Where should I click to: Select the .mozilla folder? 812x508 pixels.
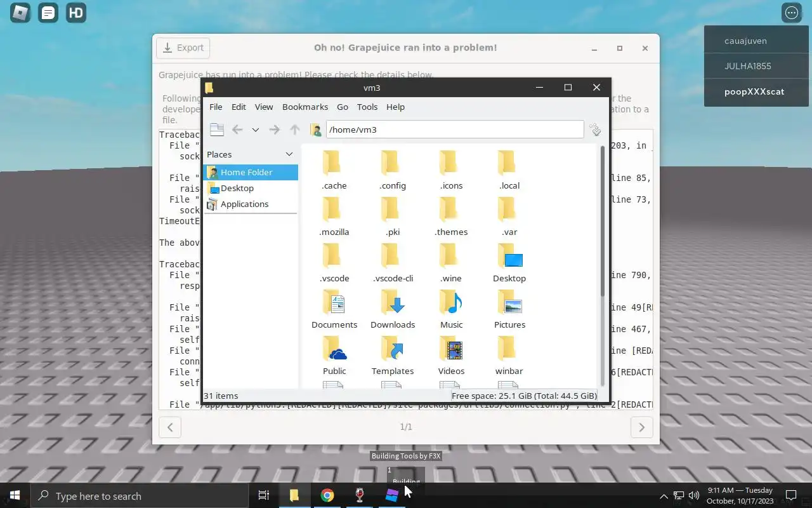(334, 217)
